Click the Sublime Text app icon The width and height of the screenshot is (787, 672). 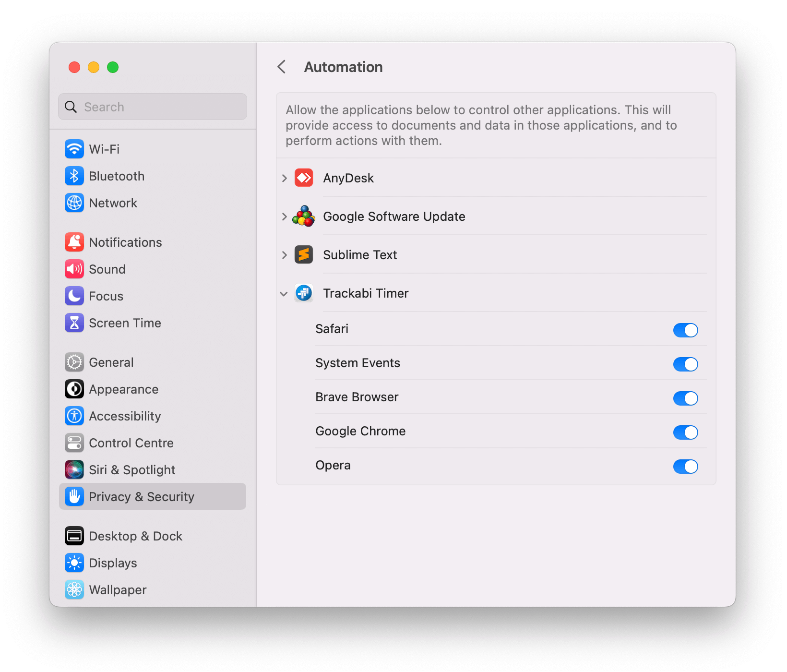point(303,254)
